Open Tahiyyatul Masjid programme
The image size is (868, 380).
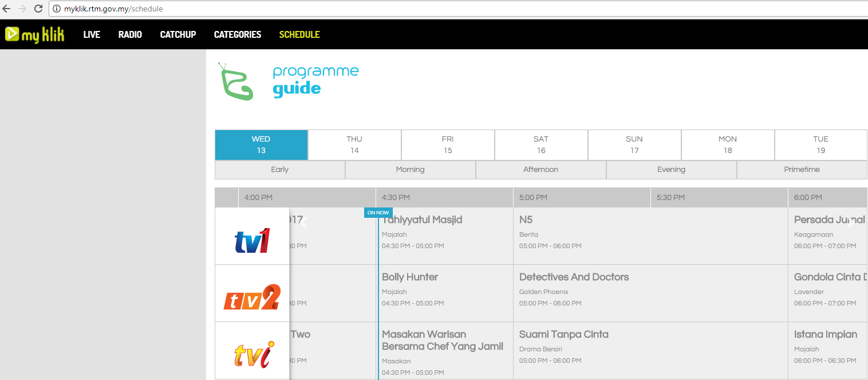point(445,236)
